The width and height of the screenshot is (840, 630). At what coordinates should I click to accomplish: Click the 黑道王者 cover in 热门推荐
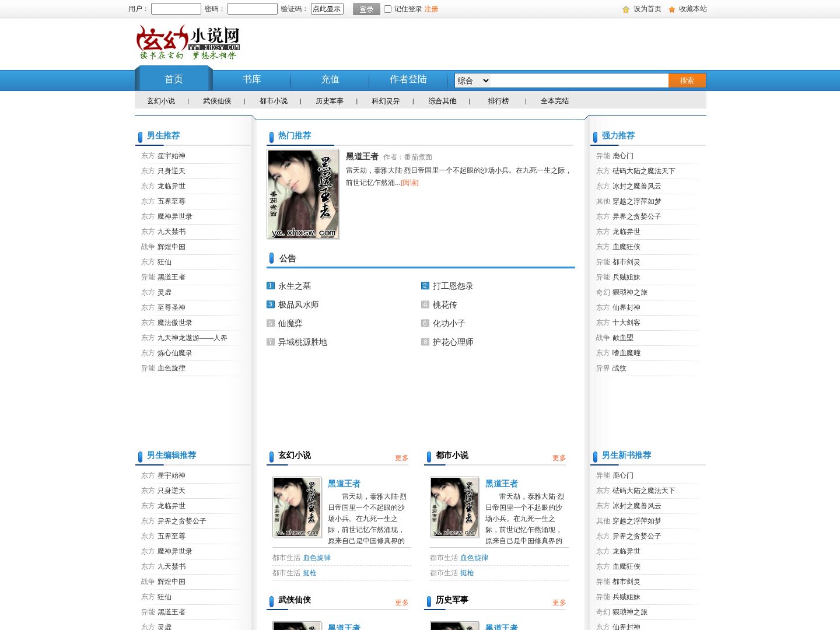point(303,194)
